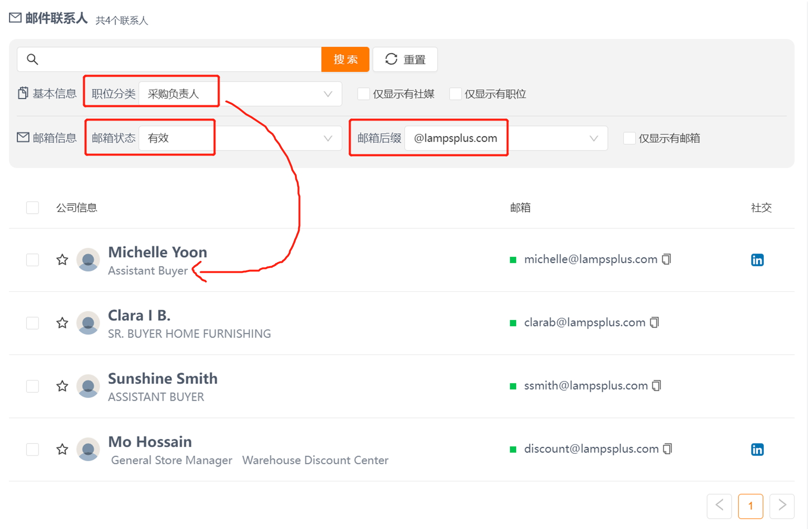Click the orange 搜索 button
Viewport: 812px width, 529px height.
(345, 59)
